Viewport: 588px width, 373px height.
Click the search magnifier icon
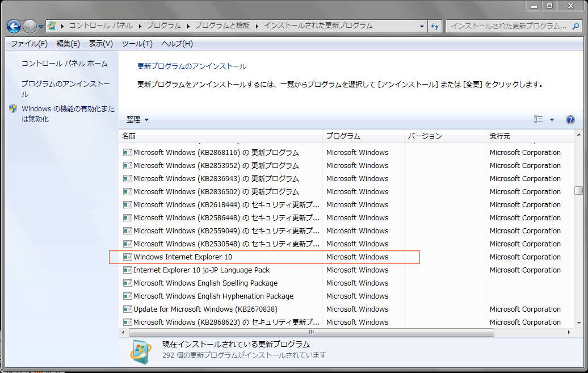[576, 26]
